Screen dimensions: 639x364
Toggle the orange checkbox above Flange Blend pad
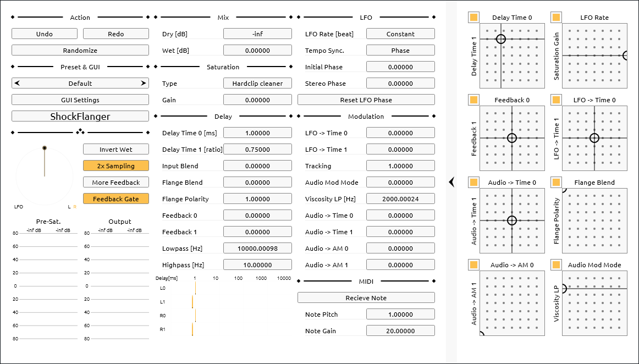pyautogui.click(x=555, y=182)
